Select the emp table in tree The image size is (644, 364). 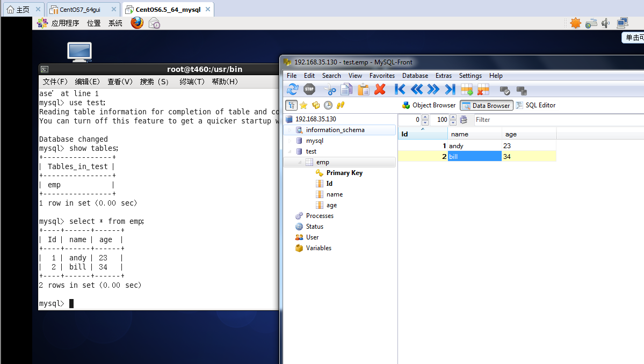pos(322,162)
